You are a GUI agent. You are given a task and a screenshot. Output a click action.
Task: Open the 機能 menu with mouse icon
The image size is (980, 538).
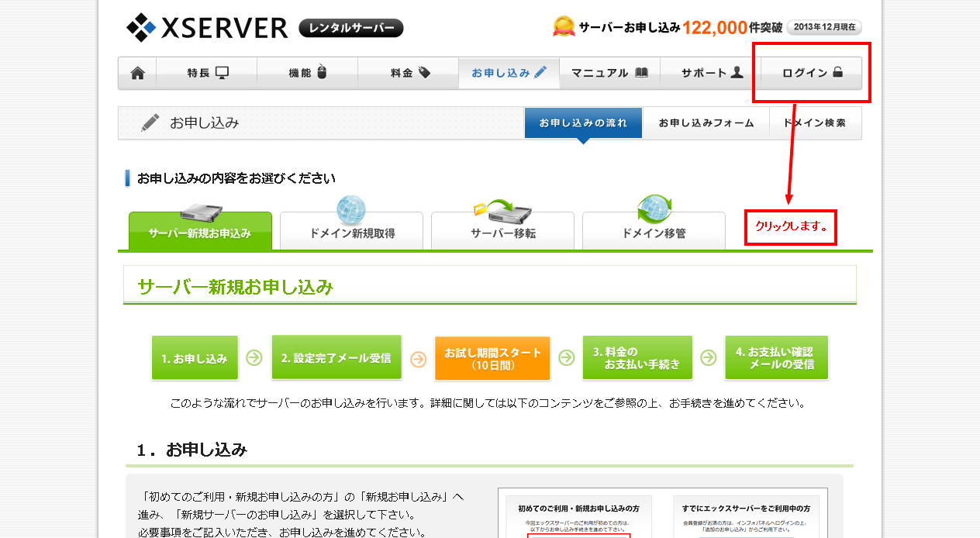308,73
